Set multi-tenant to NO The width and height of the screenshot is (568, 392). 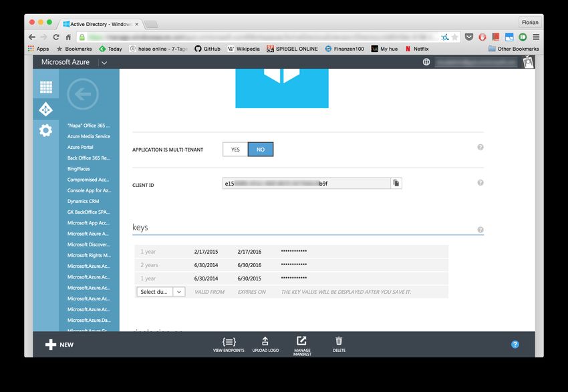point(261,150)
